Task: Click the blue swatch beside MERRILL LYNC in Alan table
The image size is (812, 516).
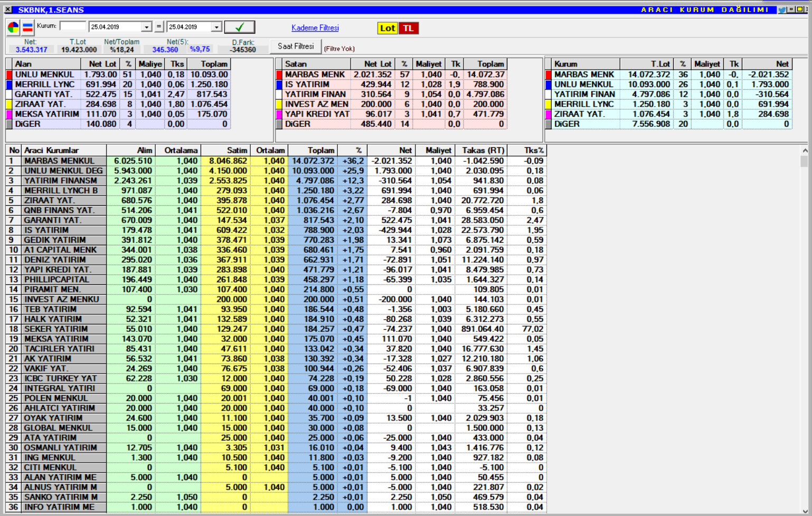Action: [x=9, y=84]
